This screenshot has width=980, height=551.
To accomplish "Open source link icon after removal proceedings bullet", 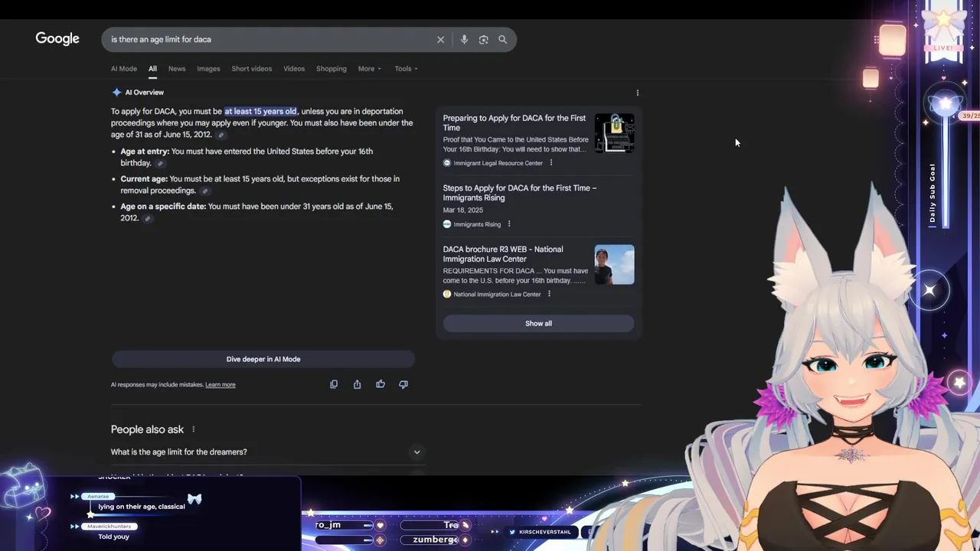I will tap(204, 191).
